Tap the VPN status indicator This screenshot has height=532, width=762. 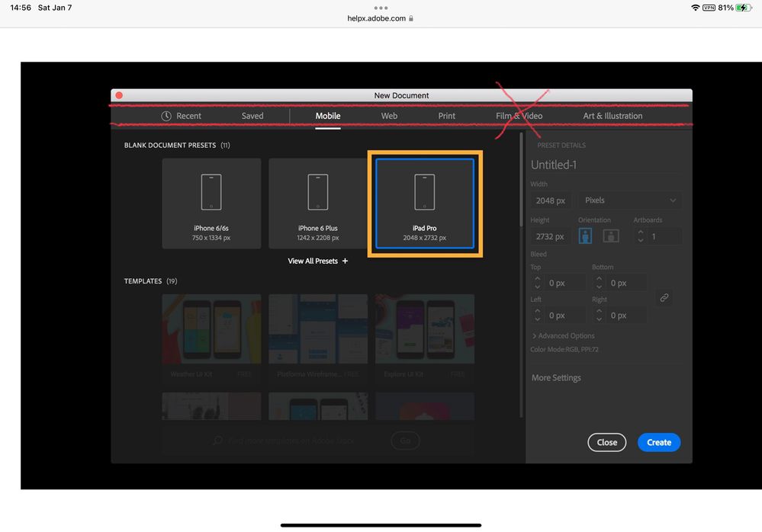(709, 8)
